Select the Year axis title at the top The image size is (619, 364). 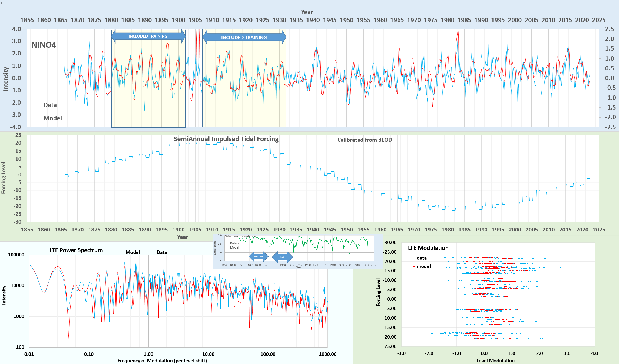tap(307, 12)
